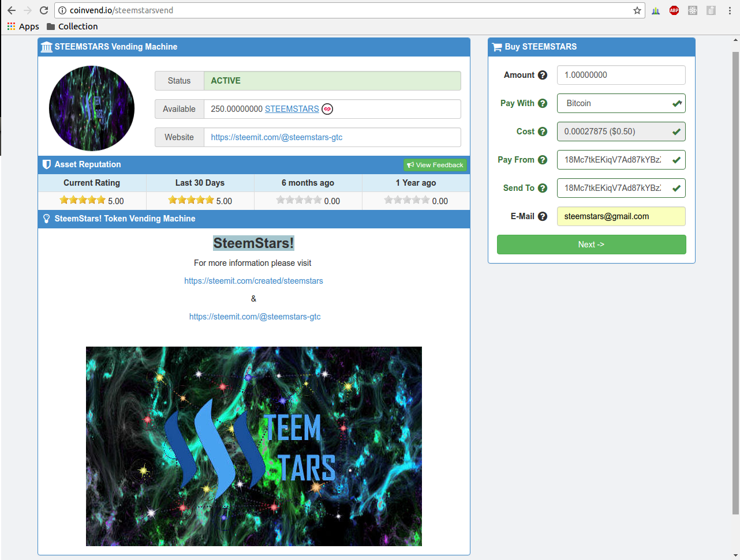Click the Amount input field
This screenshot has width=740, height=560.
coord(621,75)
